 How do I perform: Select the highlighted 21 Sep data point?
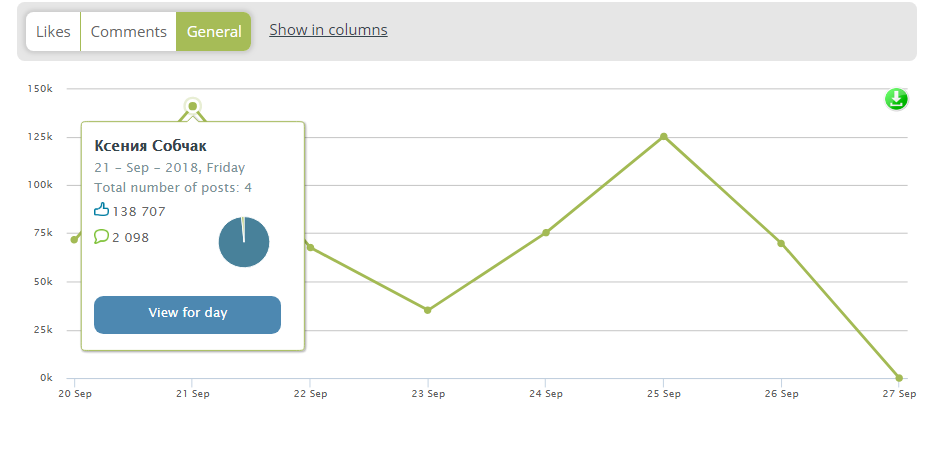click(x=192, y=106)
